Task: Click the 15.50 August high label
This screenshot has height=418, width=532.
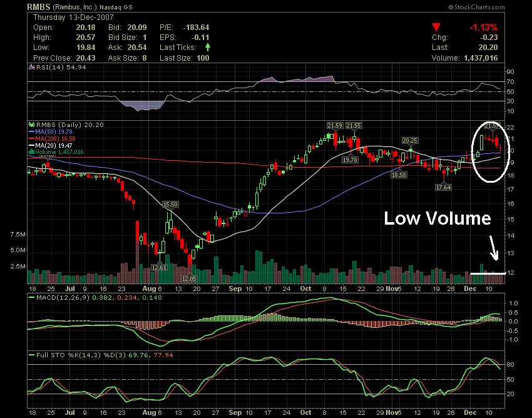Action: pos(170,205)
